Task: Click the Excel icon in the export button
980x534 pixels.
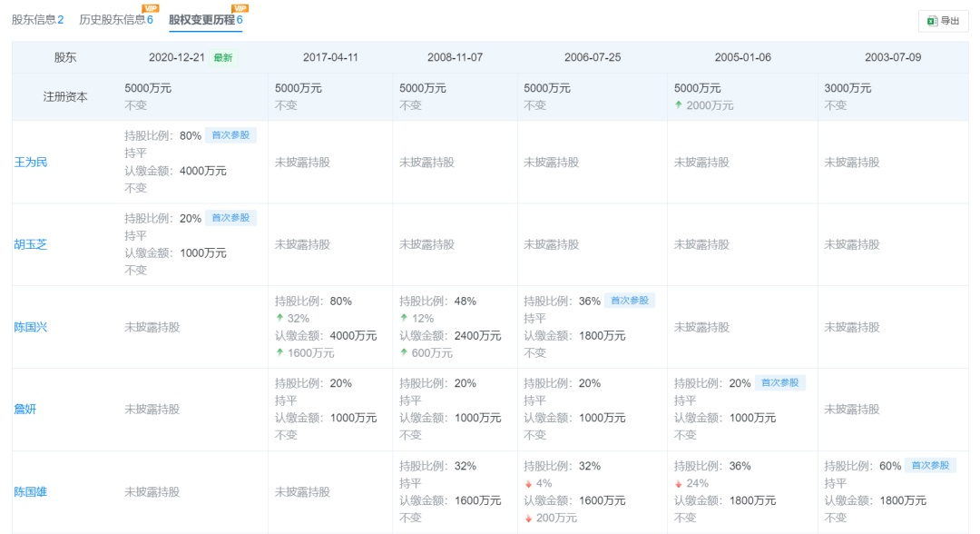Action: point(931,21)
